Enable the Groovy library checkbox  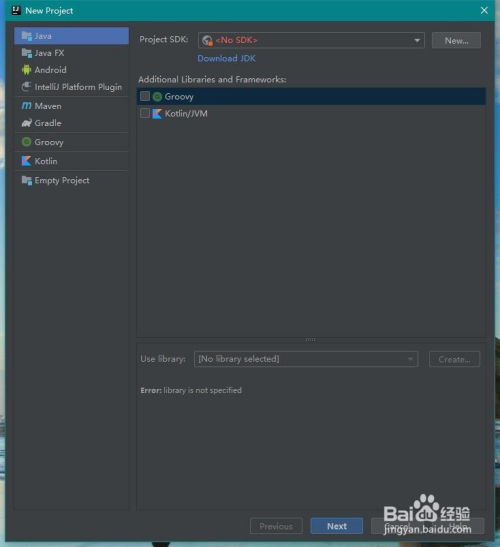tap(145, 96)
